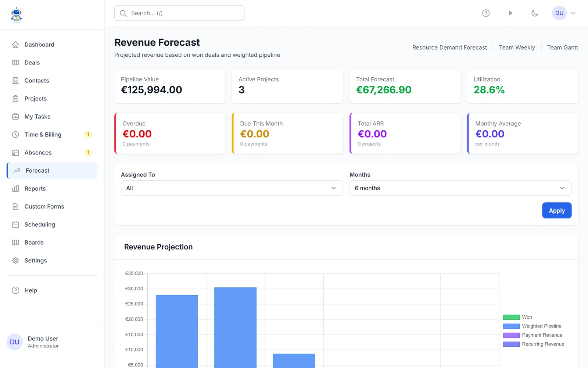The width and height of the screenshot is (588, 368).
Task: Click the Utilization 28.6% value
Action: pyautogui.click(x=489, y=90)
